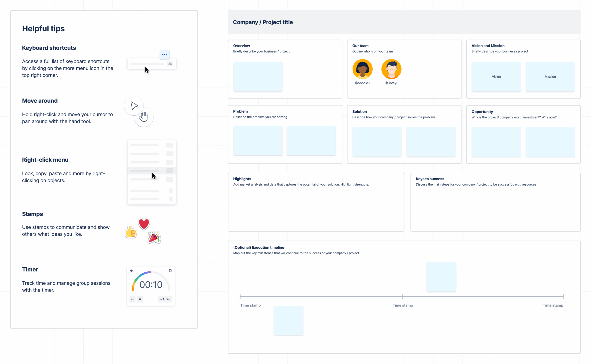This screenshot has height=364, width=591.
Task: Click the Company / Project title heading
Action: tap(263, 22)
